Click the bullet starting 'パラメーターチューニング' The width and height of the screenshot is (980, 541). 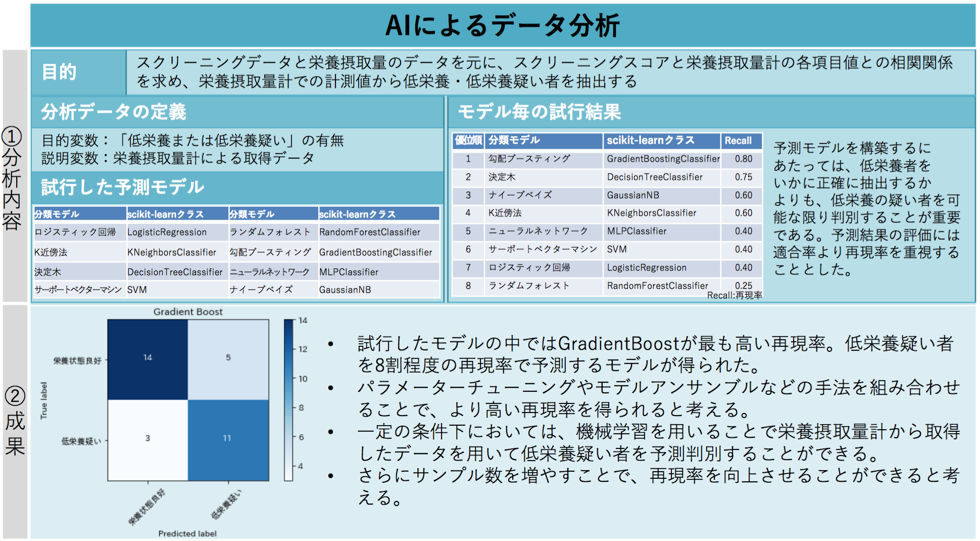coord(659,398)
